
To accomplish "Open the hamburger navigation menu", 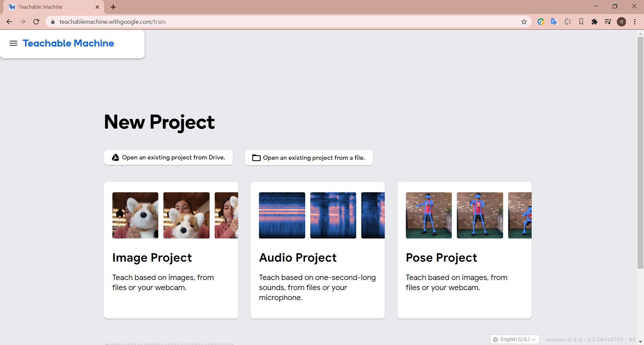I will (13, 43).
